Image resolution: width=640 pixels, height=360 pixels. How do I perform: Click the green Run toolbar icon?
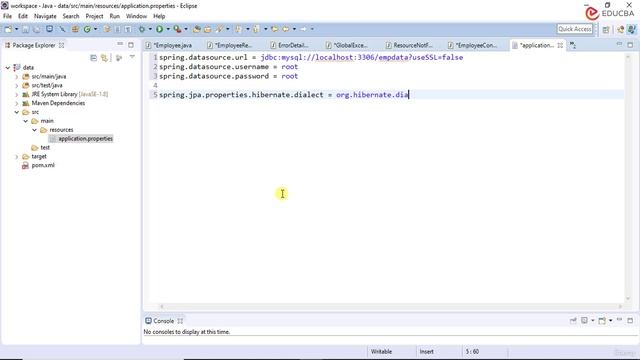(160, 29)
